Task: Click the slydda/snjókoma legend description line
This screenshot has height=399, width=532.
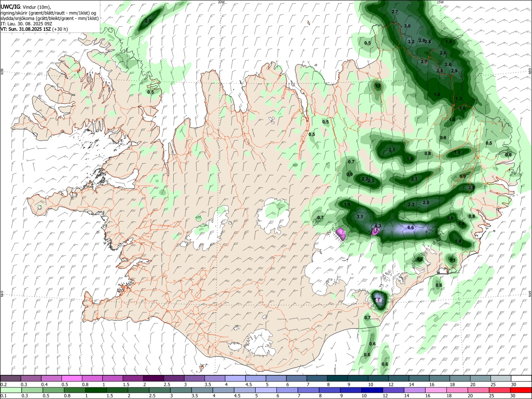Action: click(49, 18)
